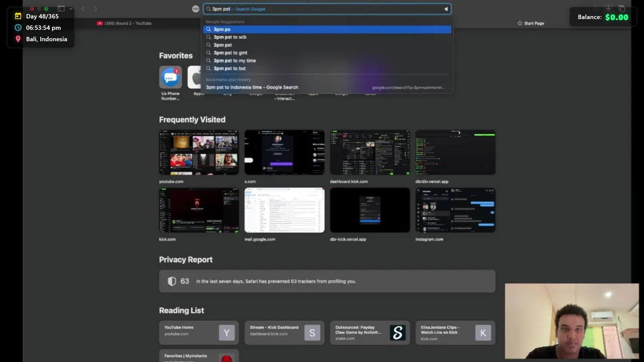Click the Privacy Report shield icon
This screenshot has width=644, height=362.
pyautogui.click(x=172, y=281)
